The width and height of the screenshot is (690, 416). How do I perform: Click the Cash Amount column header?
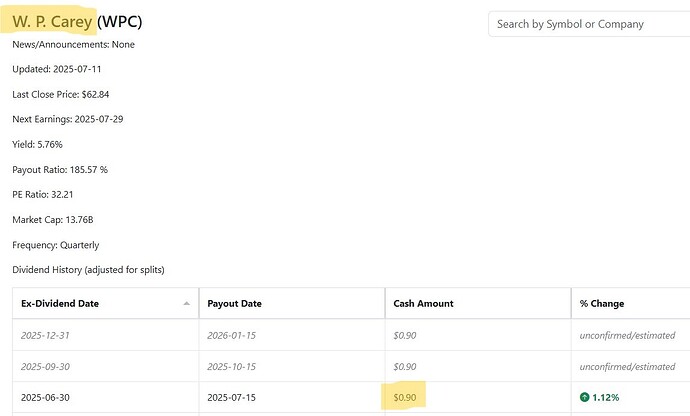coord(478,303)
